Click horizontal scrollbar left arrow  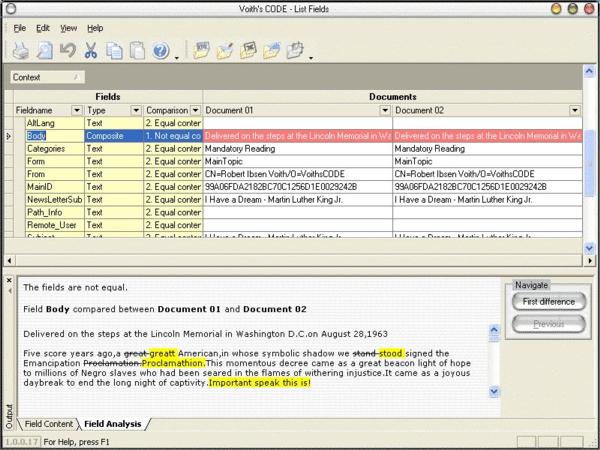click(10, 261)
